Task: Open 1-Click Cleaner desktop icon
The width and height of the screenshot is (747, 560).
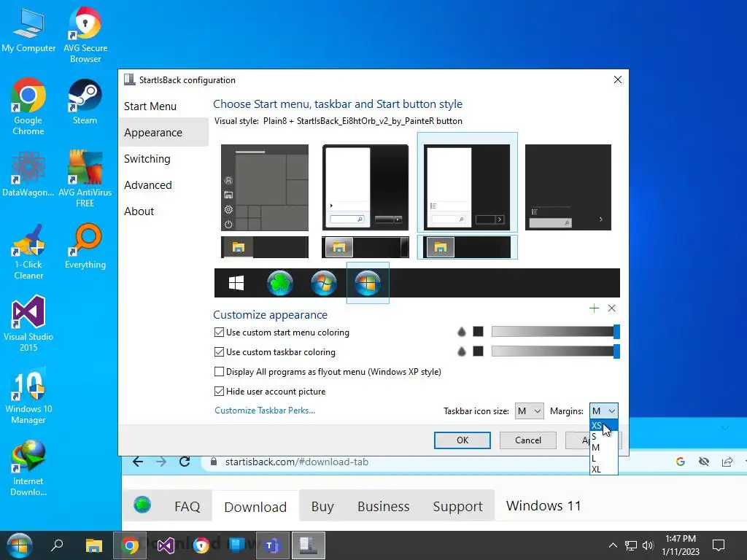Action: (x=28, y=252)
